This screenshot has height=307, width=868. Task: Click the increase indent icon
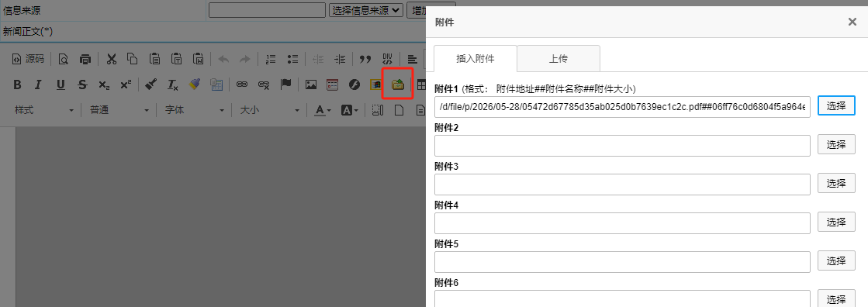point(340,59)
